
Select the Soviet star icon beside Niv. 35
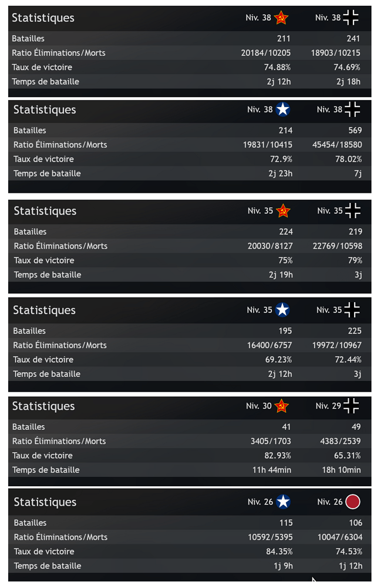[x=283, y=211]
